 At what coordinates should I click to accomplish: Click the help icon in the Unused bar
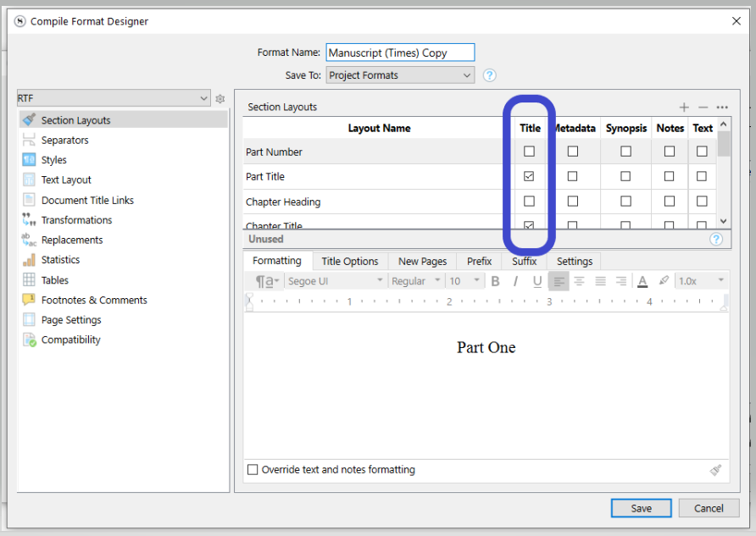(x=716, y=239)
